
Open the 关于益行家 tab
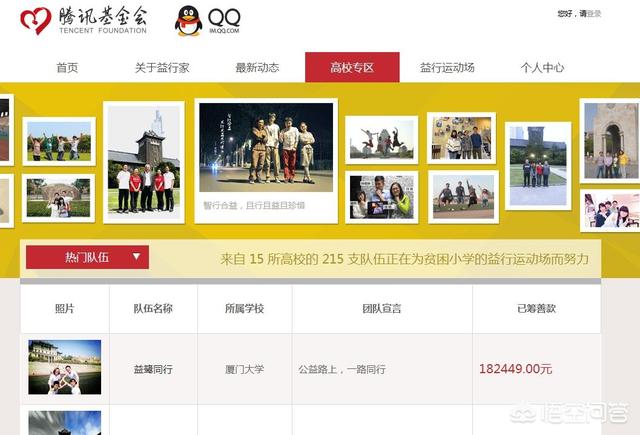pos(162,67)
